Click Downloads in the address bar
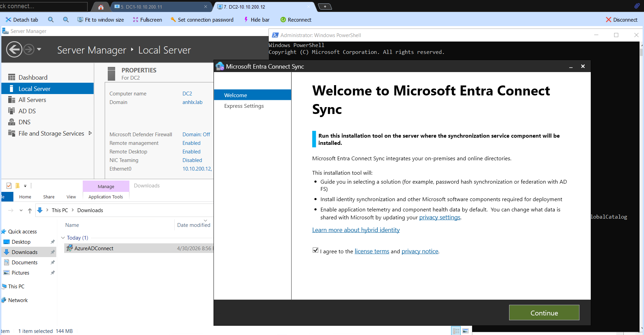The height and width of the screenshot is (335, 644). [x=90, y=210]
